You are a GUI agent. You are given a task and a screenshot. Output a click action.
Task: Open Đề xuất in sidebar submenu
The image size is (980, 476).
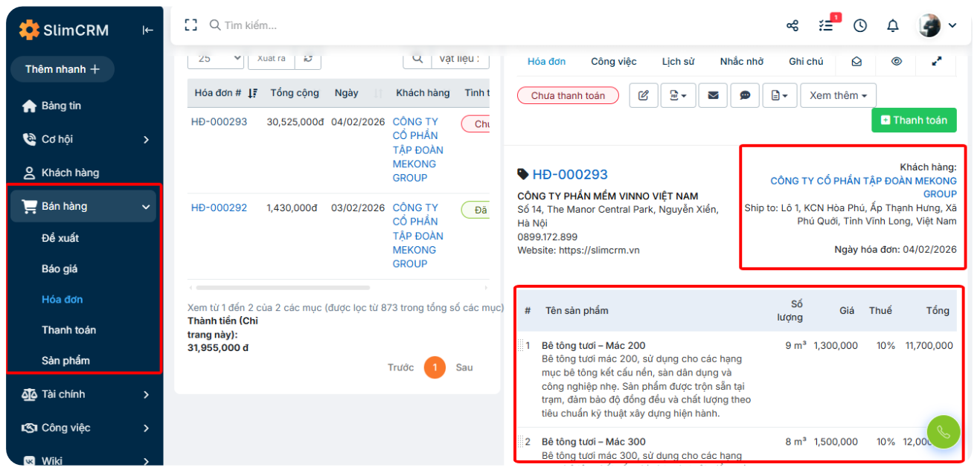click(x=60, y=238)
